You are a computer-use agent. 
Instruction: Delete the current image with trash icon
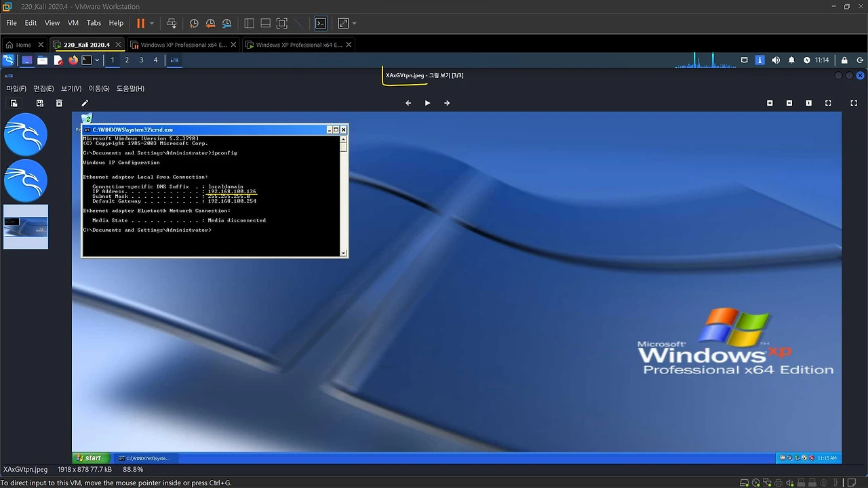point(59,103)
